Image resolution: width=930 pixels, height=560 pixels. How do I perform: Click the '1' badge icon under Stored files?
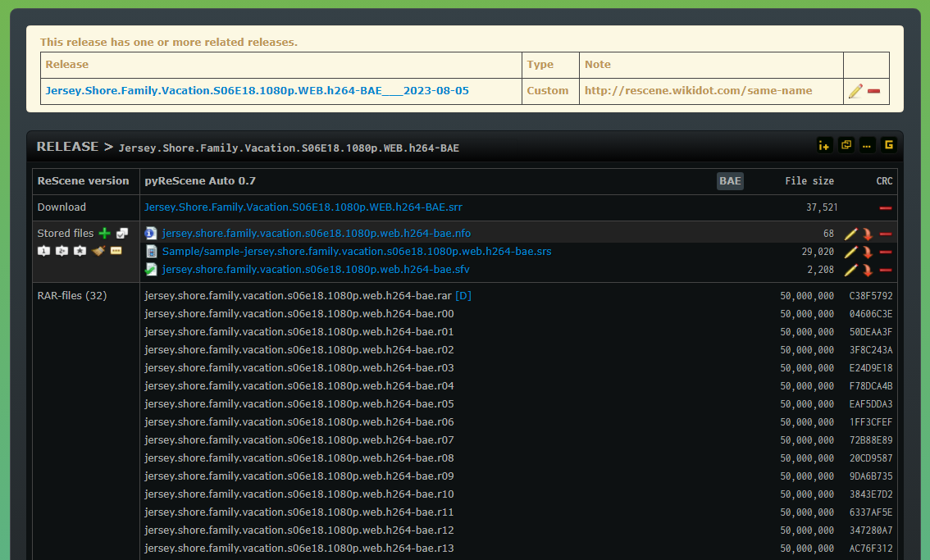43,251
